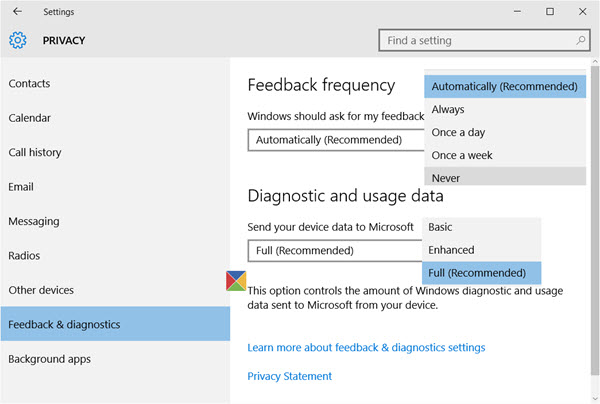Open the Feedback frequency dropdown box
This screenshot has width=600, height=404.
pyautogui.click(x=336, y=140)
